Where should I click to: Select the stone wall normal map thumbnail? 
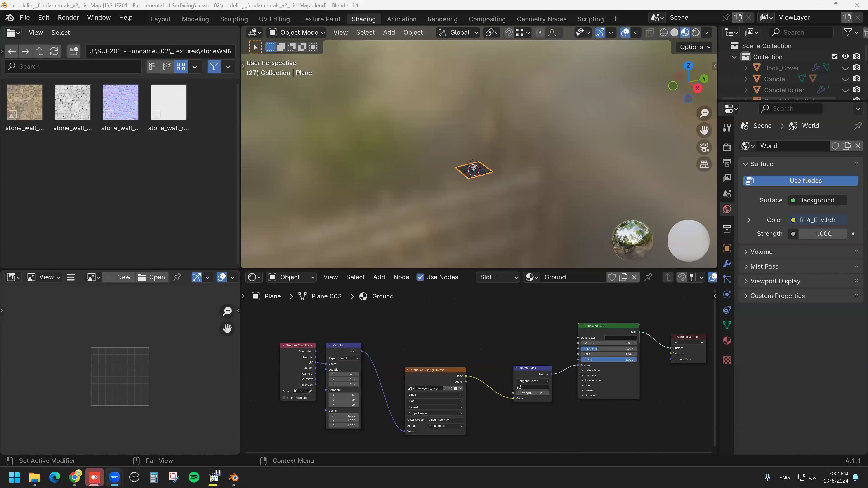[x=120, y=102]
